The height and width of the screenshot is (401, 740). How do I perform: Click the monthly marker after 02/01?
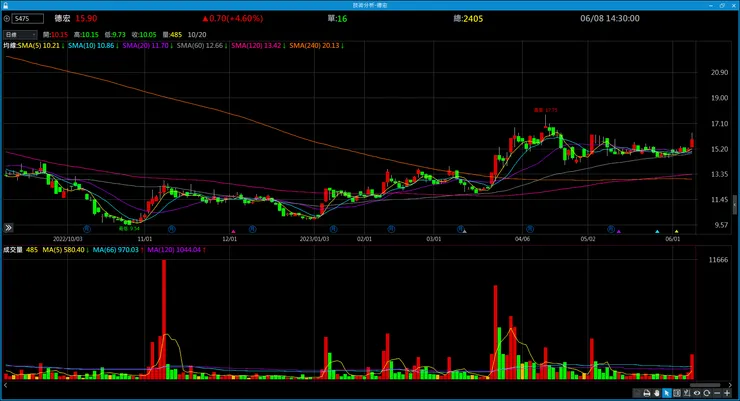[x=391, y=229]
